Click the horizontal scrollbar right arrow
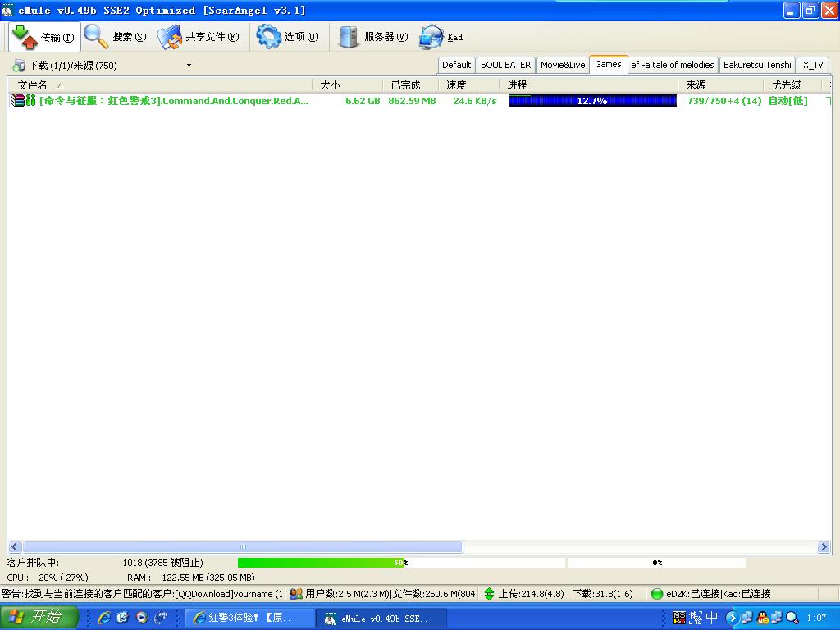This screenshot has height=630, width=840. [824, 547]
